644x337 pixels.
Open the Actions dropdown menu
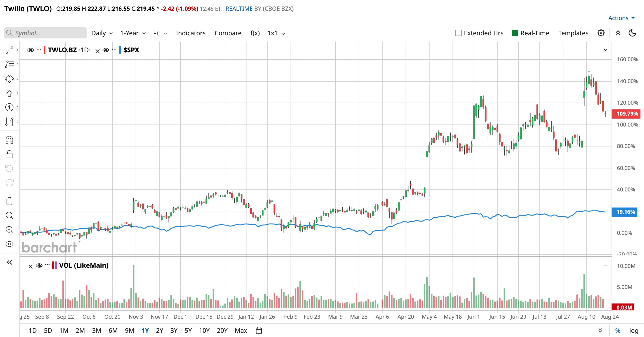(x=621, y=18)
